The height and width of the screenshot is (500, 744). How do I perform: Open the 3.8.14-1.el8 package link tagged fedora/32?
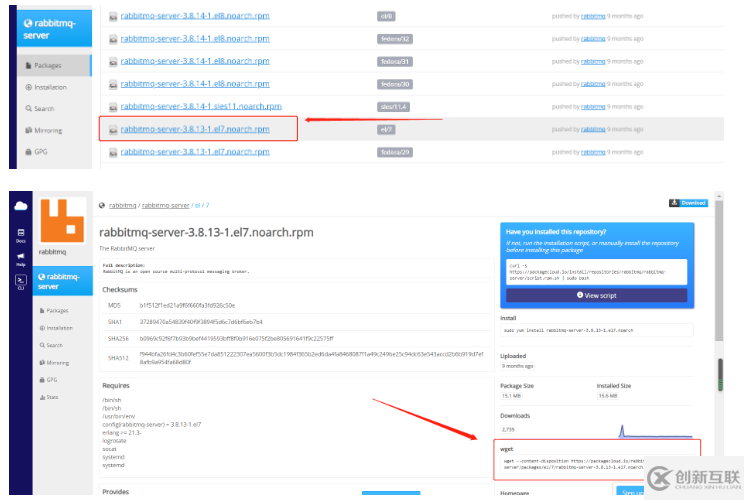(x=195, y=38)
